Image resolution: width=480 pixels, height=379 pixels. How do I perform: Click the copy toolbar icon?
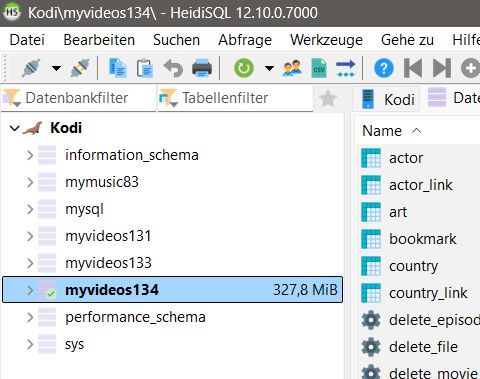tap(118, 68)
